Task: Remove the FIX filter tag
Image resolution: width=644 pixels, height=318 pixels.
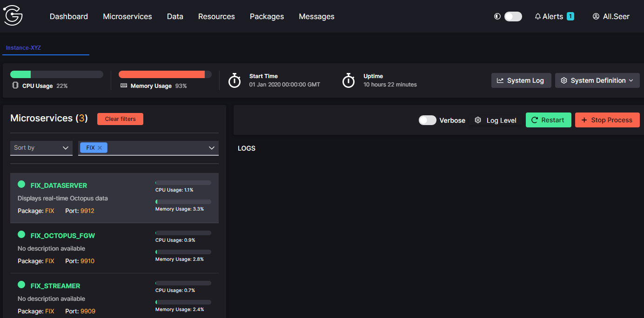Action: pos(100,147)
